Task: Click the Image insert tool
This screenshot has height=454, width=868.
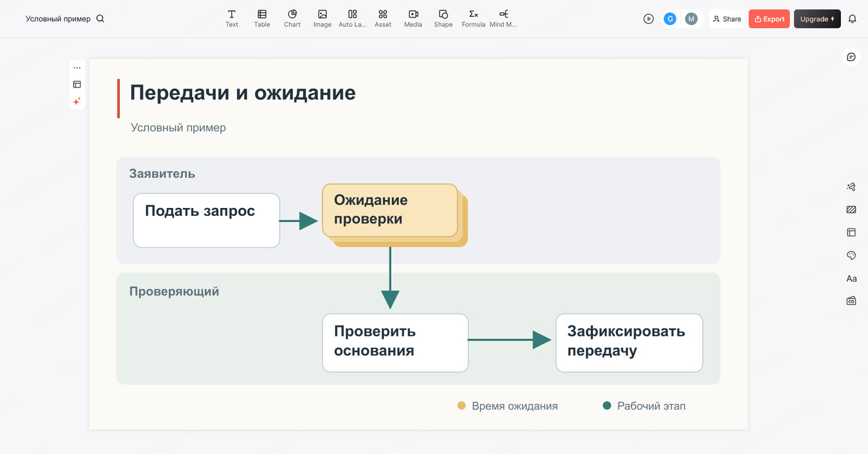Action: 322,19
